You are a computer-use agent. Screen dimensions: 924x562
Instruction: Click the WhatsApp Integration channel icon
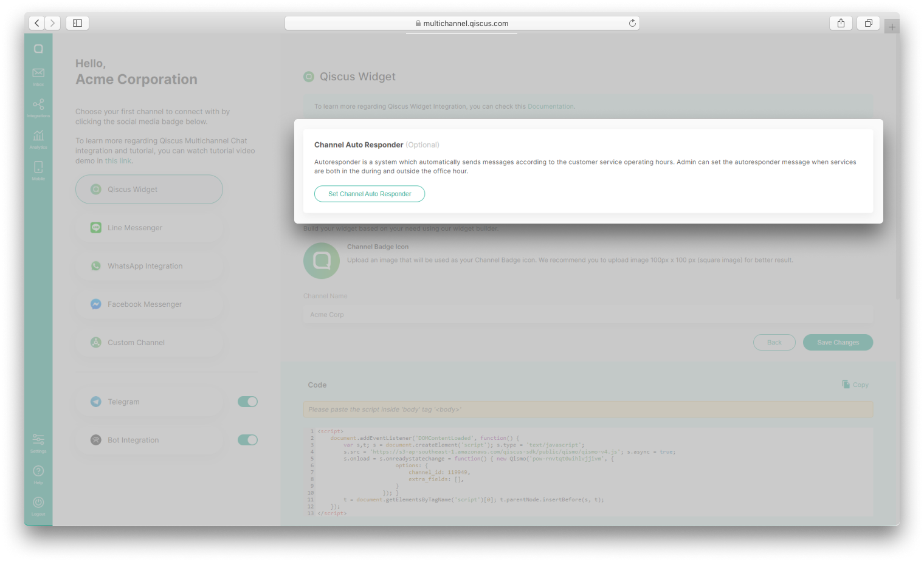coord(96,266)
